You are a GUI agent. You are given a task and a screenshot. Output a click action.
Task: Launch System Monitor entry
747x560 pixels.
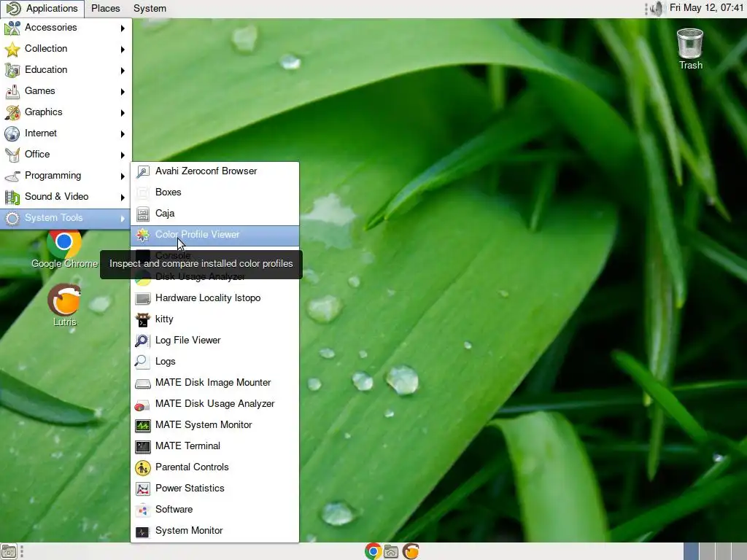click(x=215, y=531)
